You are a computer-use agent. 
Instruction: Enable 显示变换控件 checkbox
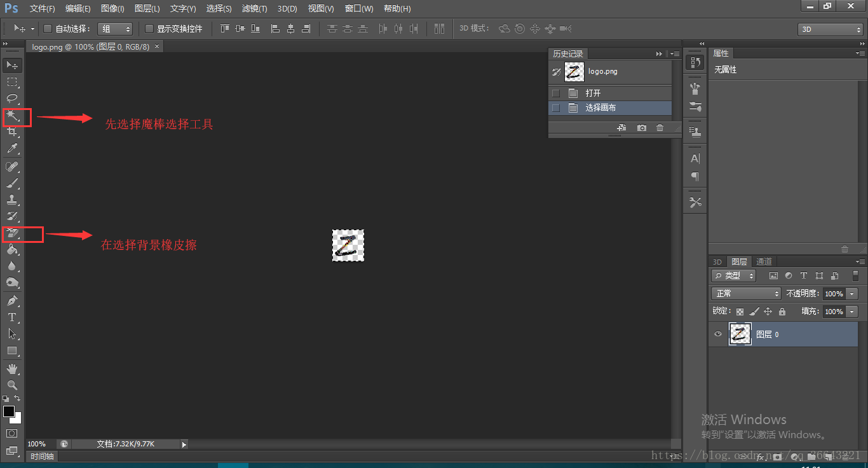click(149, 29)
